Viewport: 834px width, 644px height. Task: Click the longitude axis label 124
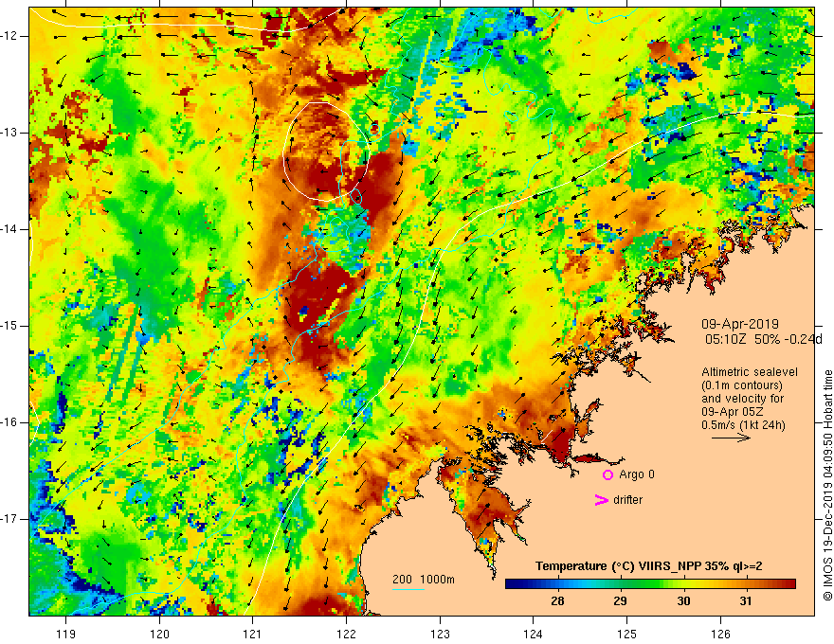(x=534, y=634)
